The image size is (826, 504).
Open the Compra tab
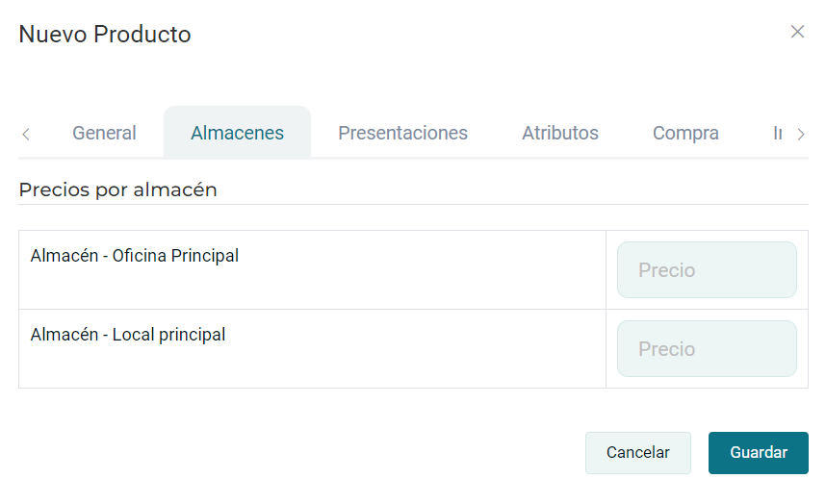tap(685, 133)
